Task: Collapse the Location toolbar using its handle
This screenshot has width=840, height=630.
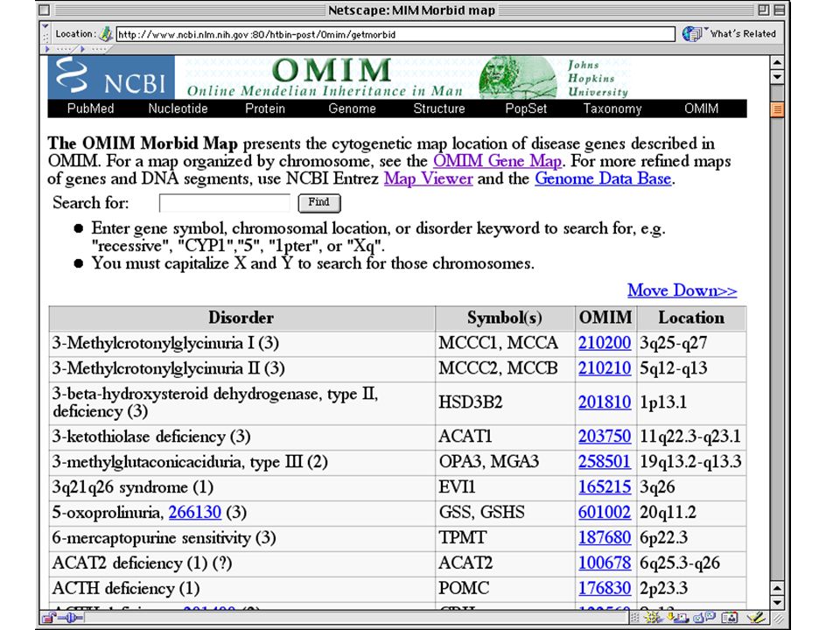Action: click(x=45, y=33)
